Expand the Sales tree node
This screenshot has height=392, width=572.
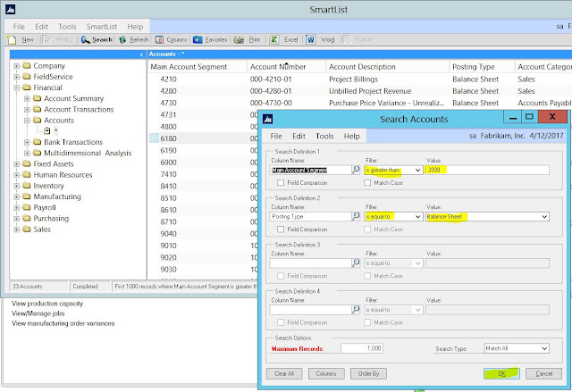(16, 229)
